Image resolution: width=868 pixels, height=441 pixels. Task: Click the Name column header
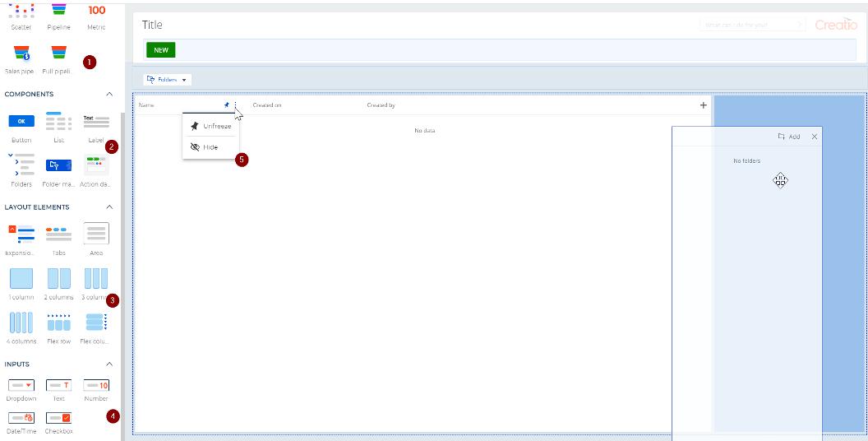click(x=146, y=104)
